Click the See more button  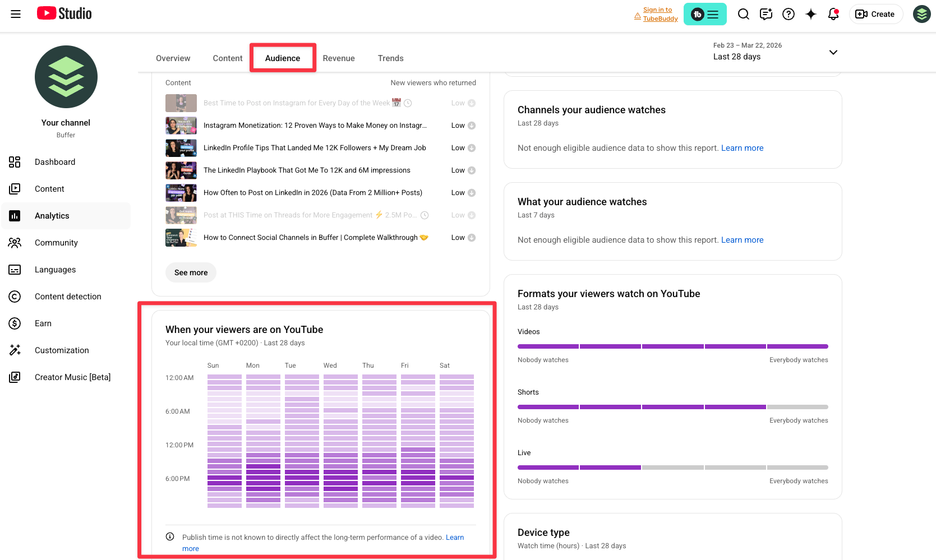(191, 272)
